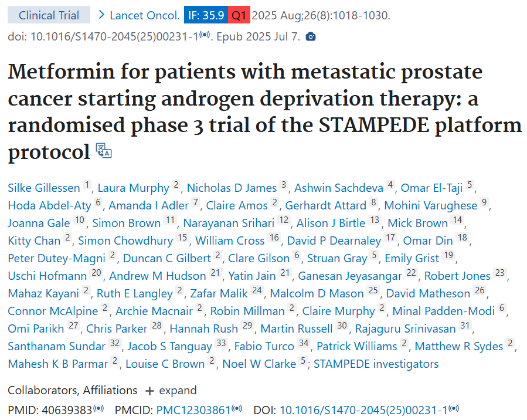
Task: Click the translate icon after the title
Action: pos(103,151)
